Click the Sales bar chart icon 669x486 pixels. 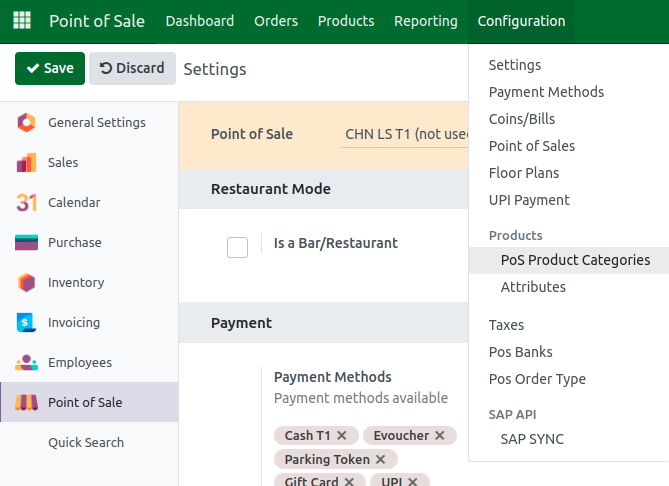coord(26,163)
